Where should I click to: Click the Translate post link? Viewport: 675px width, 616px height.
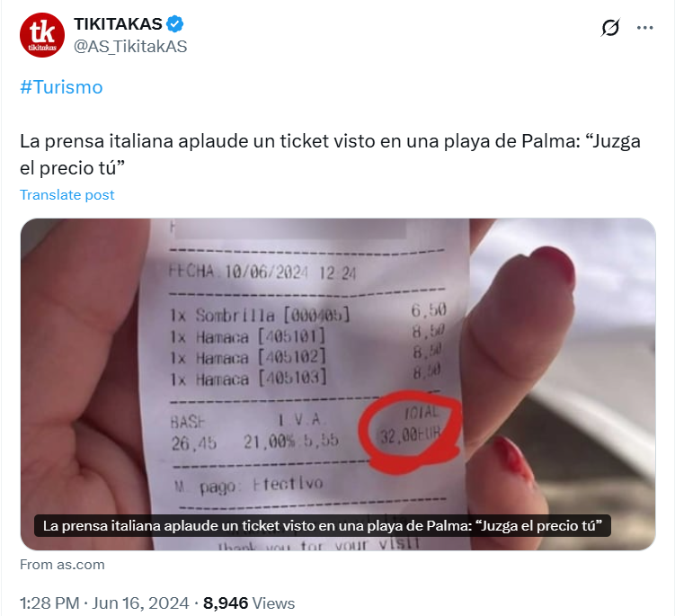67,195
